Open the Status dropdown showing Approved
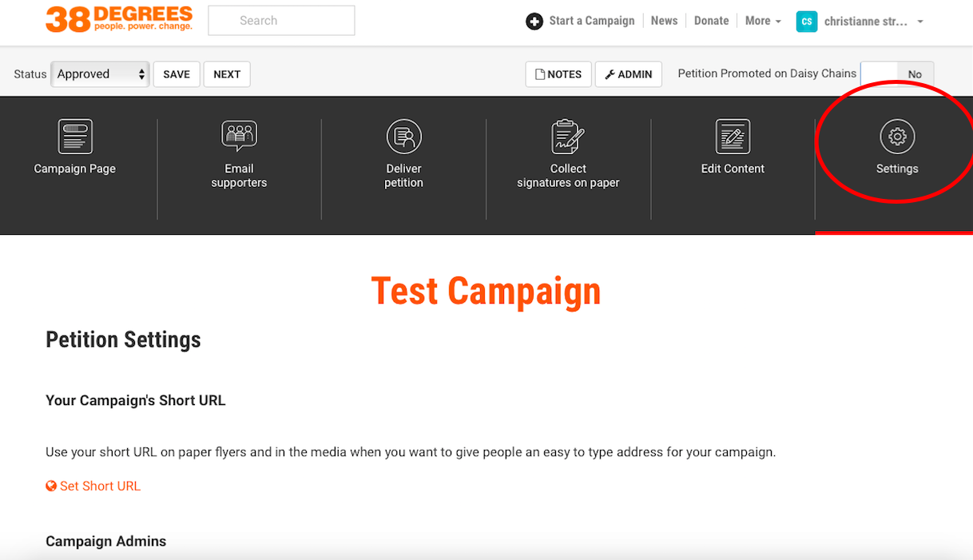The height and width of the screenshot is (560, 973). 100,74
